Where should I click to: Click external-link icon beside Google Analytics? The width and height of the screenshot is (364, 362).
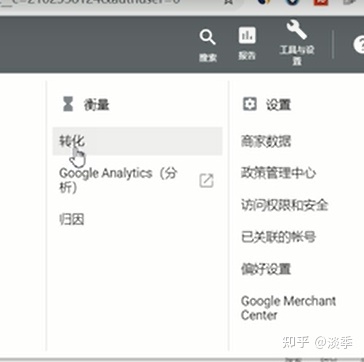pos(206,181)
